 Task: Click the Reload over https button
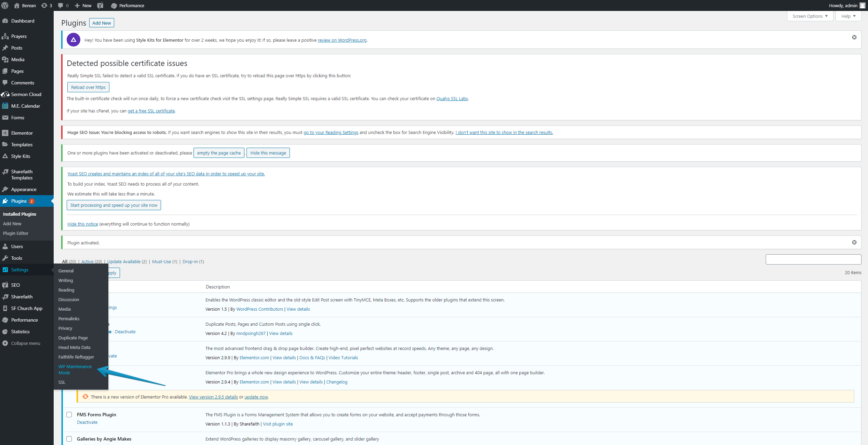[x=88, y=87]
